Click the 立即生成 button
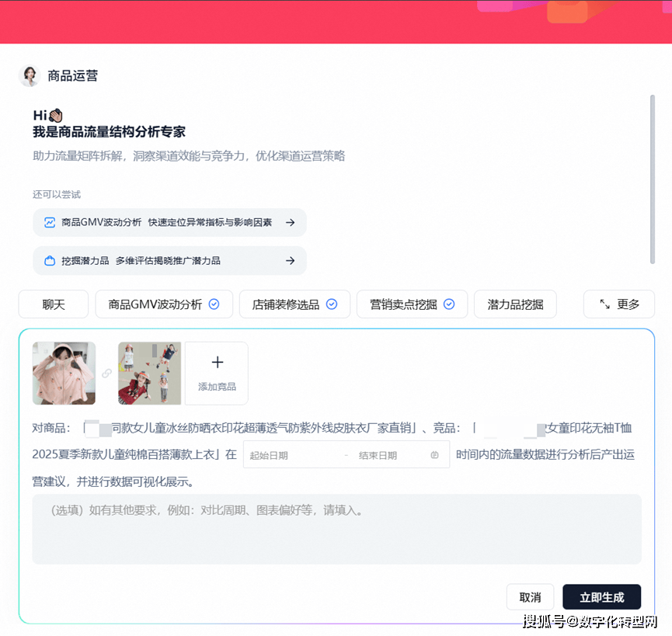The height and width of the screenshot is (636, 672). [x=601, y=597]
